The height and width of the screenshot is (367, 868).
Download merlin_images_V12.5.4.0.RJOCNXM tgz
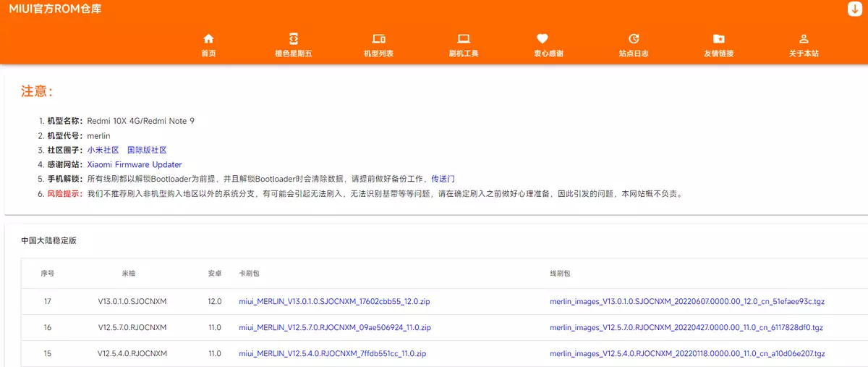click(687, 353)
